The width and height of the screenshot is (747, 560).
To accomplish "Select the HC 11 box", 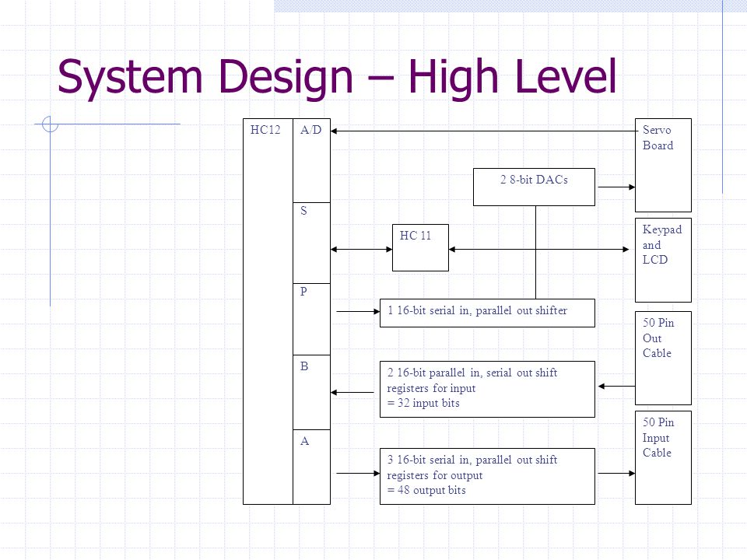I will point(420,247).
